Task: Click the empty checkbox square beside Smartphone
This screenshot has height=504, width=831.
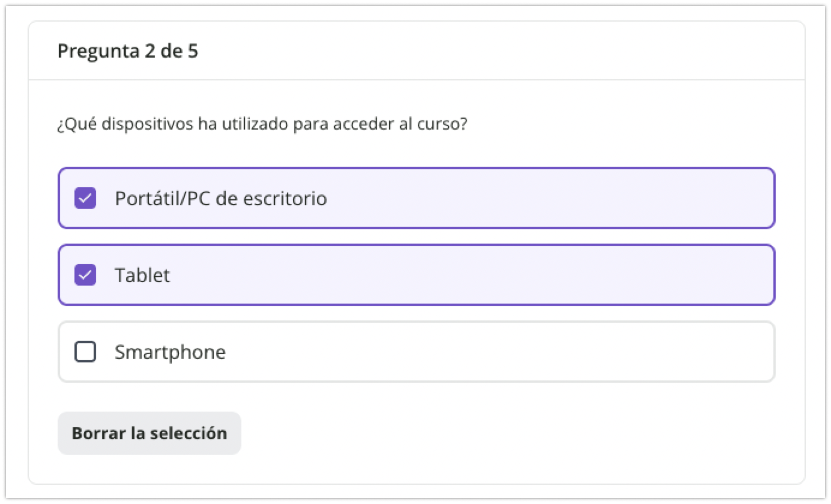Action: pyautogui.click(x=85, y=352)
